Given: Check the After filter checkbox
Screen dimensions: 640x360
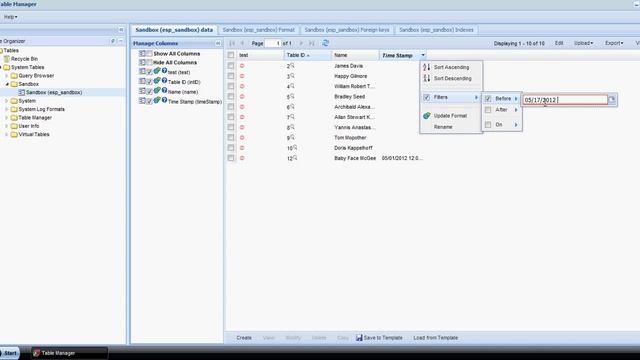Looking at the screenshot, I should point(488,110).
